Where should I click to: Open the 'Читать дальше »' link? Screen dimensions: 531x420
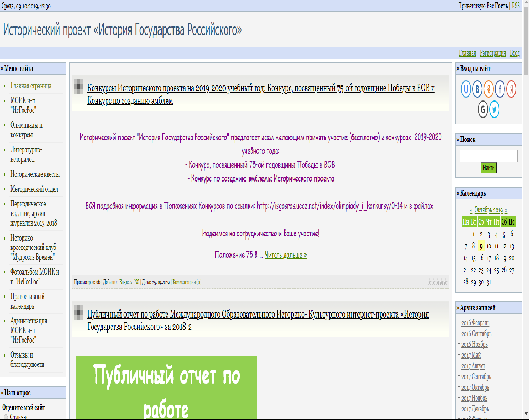pyautogui.click(x=286, y=255)
